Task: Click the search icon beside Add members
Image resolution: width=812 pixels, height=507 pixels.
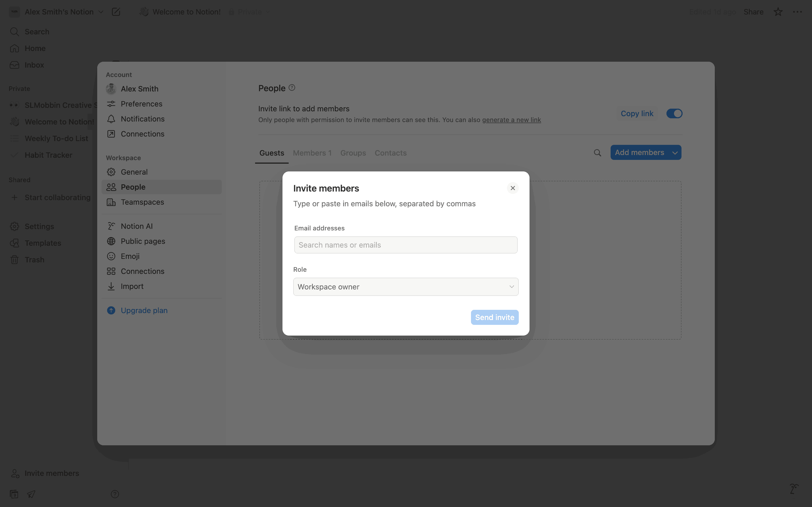Action: pos(597,153)
